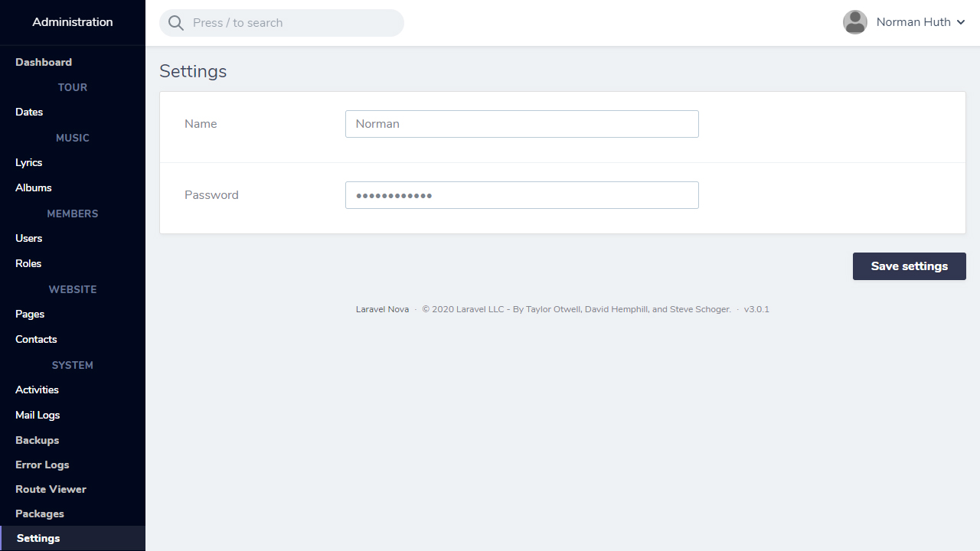Open Error Logs in sidebar
980x551 pixels.
(42, 465)
